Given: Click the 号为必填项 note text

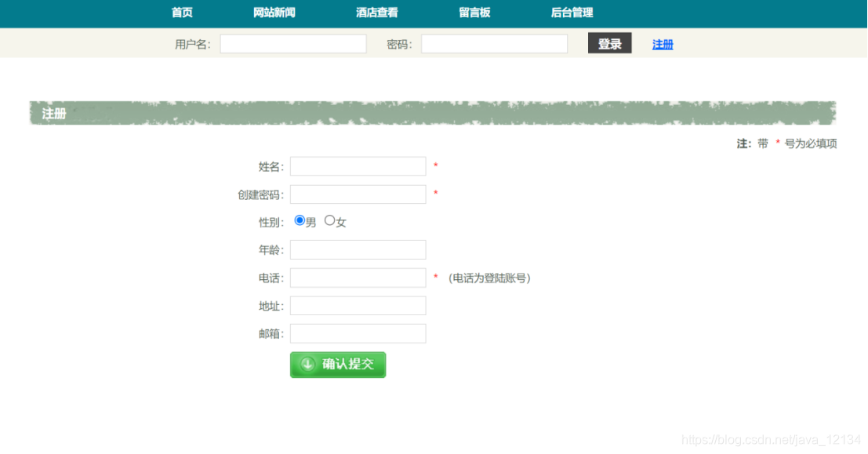Looking at the screenshot, I should click(811, 144).
